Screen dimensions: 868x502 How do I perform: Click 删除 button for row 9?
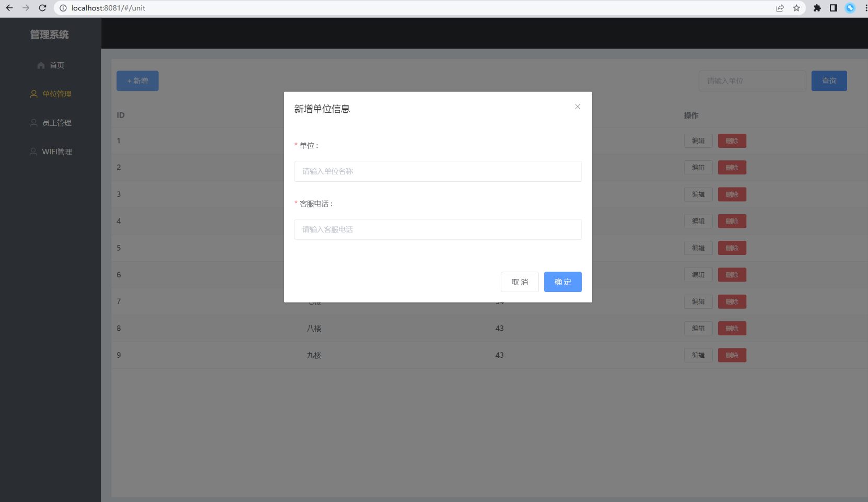732,355
